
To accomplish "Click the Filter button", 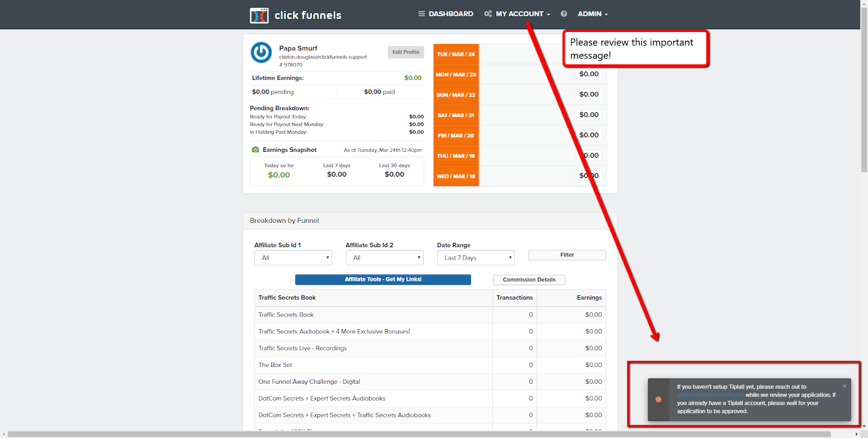I will [567, 255].
